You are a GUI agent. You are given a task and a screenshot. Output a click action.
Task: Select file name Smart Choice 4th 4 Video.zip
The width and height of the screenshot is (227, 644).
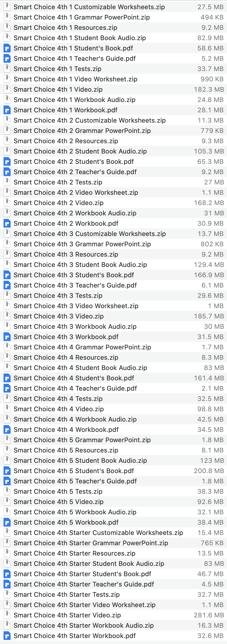(x=59, y=409)
